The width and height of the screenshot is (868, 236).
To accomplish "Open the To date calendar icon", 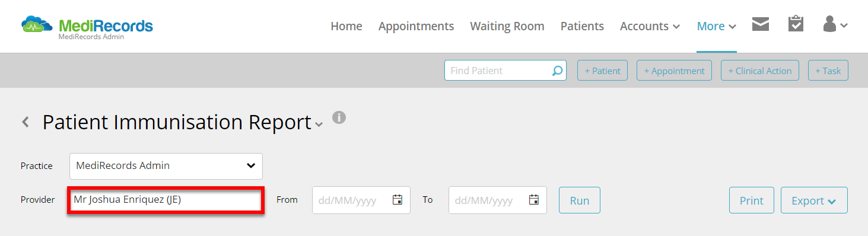I will click(534, 200).
